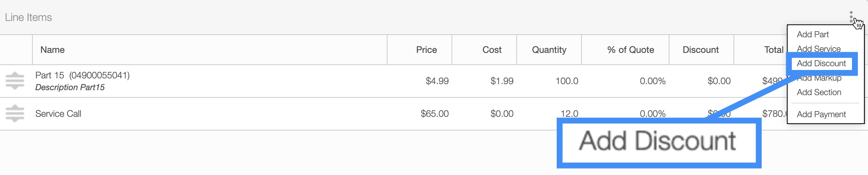Click the drag handle for Part 15
Screen dimensions: 868x175
[x=15, y=81]
